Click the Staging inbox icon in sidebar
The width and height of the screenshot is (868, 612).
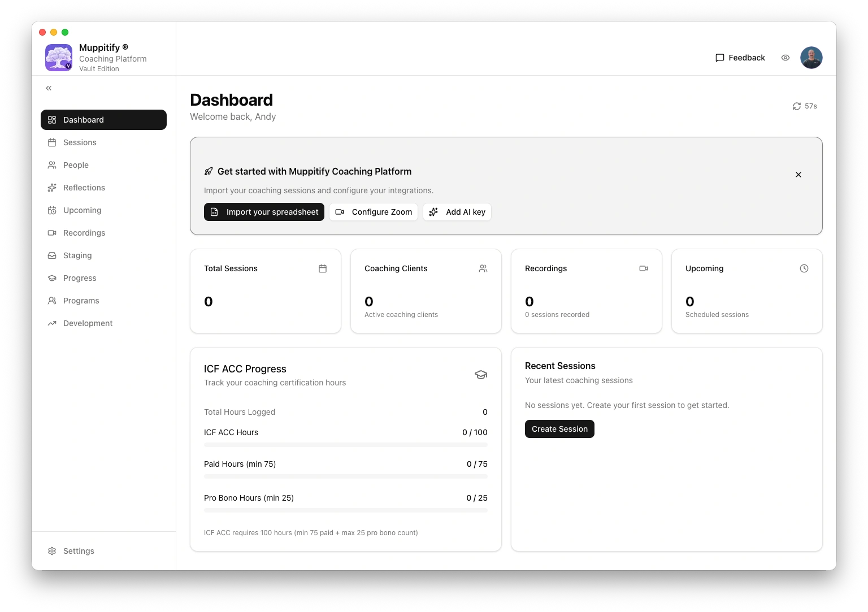click(x=52, y=255)
